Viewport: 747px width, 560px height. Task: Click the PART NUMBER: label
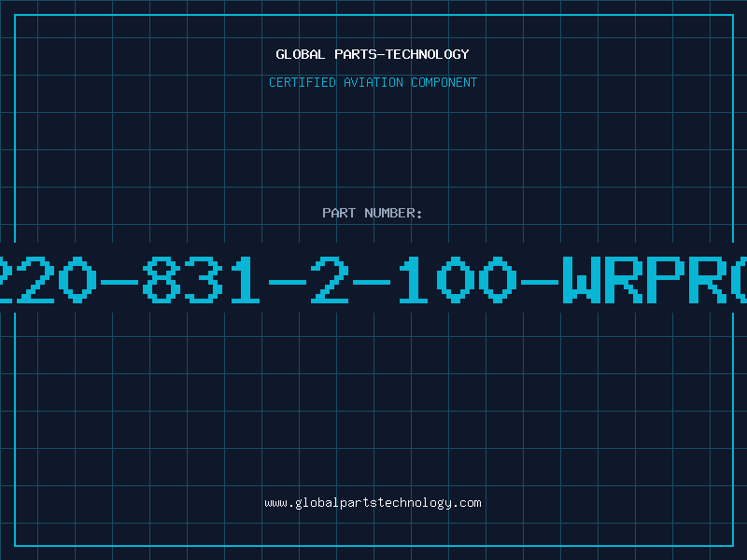click(373, 213)
